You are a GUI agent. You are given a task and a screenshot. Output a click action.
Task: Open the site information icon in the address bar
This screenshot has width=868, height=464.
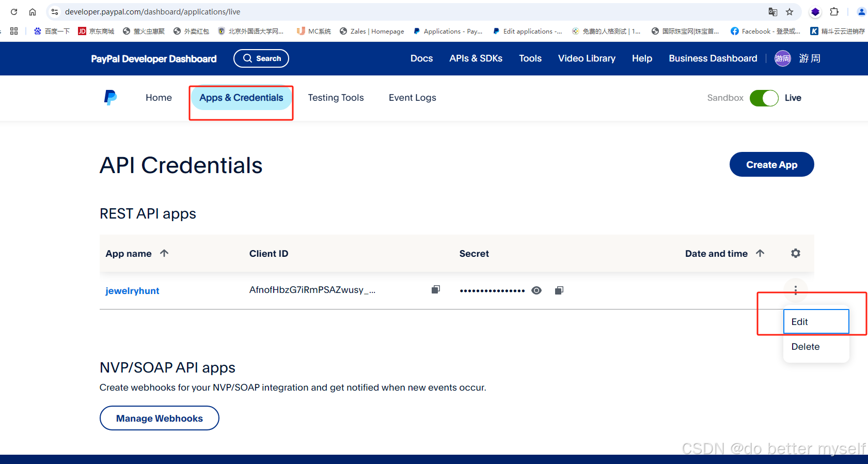[x=55, y=12]
